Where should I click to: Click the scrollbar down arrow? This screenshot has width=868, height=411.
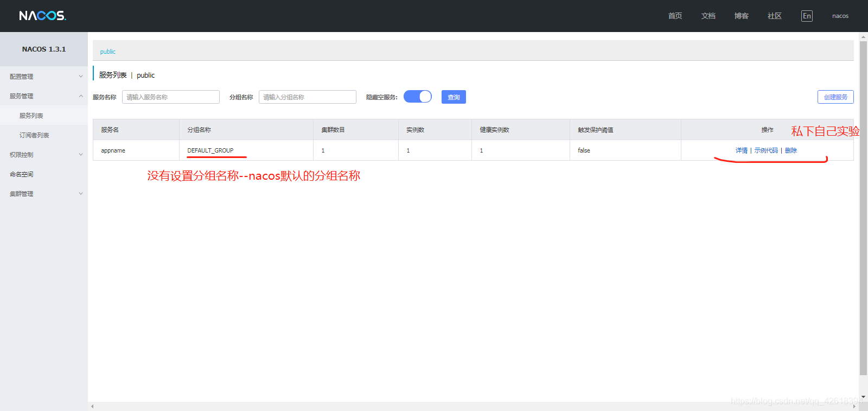(863, 397)
